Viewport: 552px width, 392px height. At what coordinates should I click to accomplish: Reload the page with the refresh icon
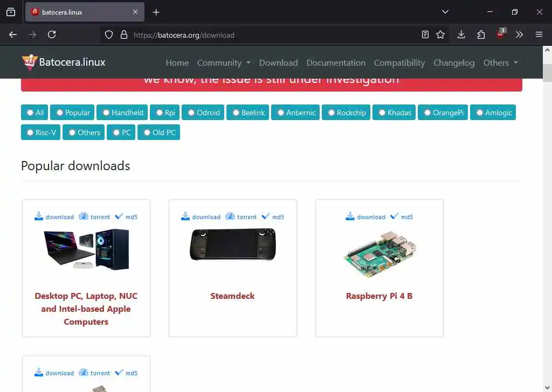(52, 34)
